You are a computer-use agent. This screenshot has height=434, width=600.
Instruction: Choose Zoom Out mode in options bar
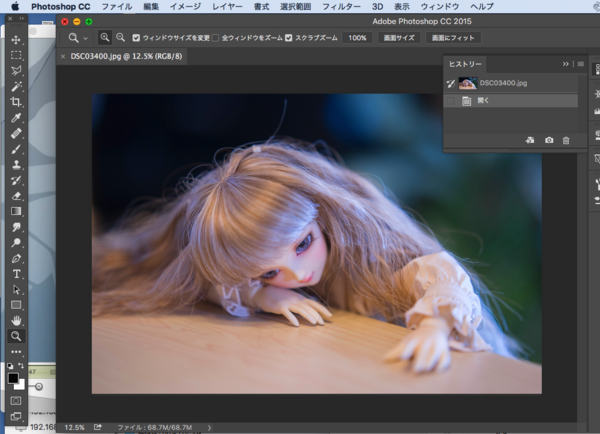121,38
